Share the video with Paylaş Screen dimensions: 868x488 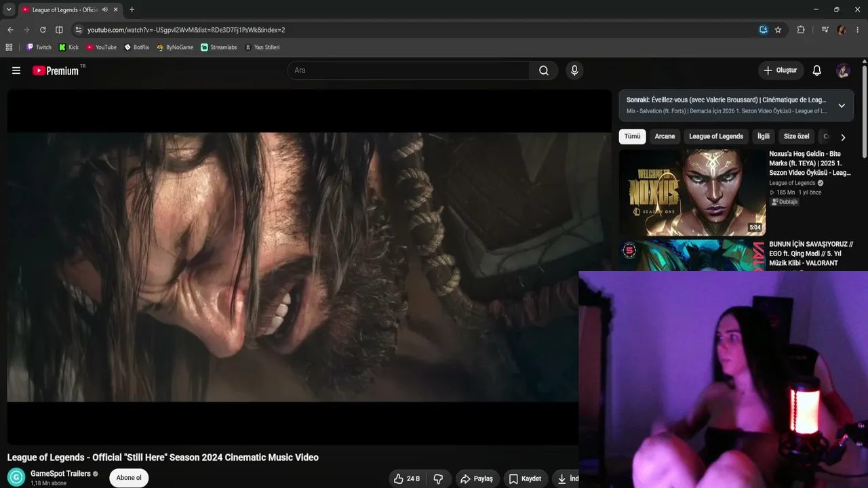pos(477,479)
